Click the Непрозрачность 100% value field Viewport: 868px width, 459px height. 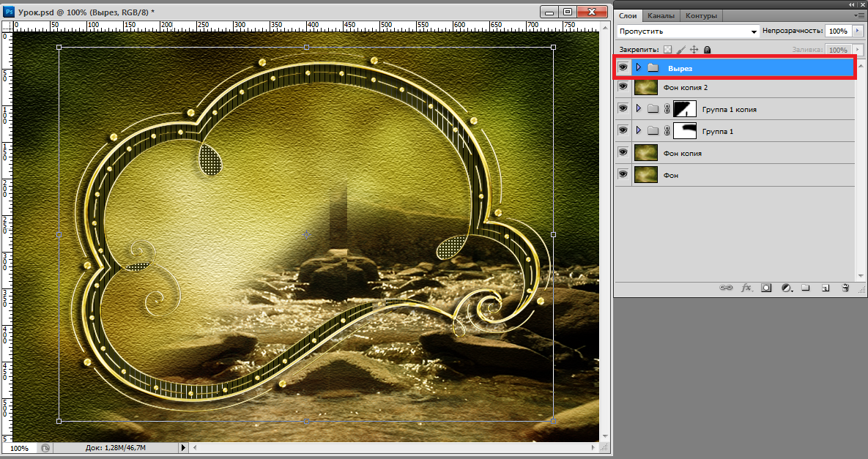point(838,31)
